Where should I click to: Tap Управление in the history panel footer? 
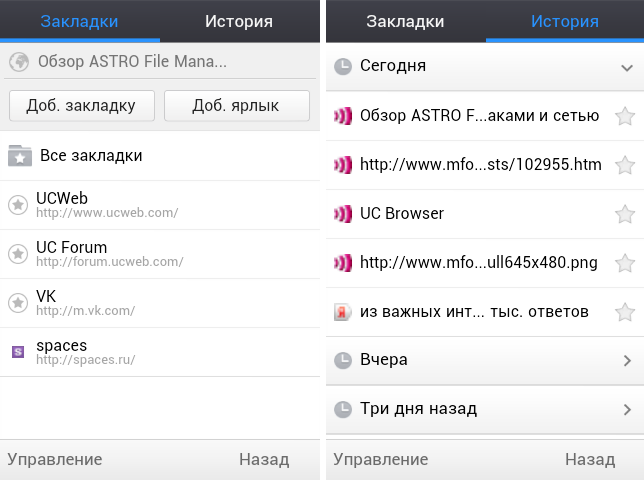click(x=381, y=459)
